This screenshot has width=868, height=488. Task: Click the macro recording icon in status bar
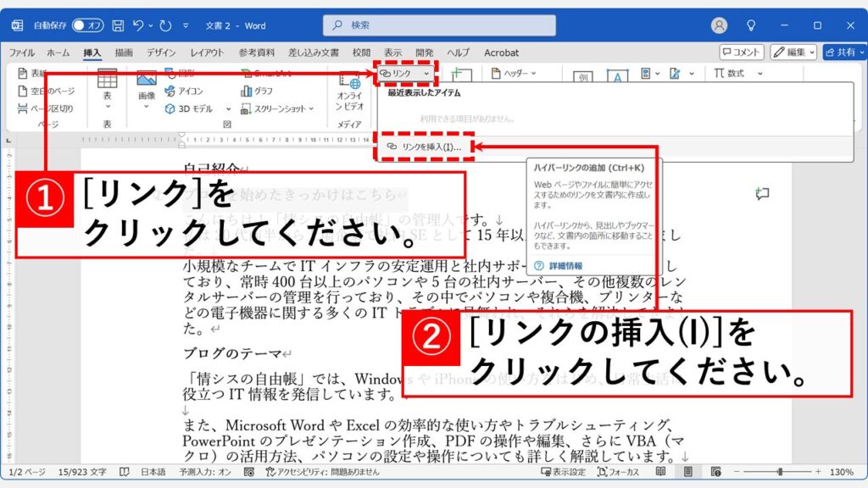[249, 472]
